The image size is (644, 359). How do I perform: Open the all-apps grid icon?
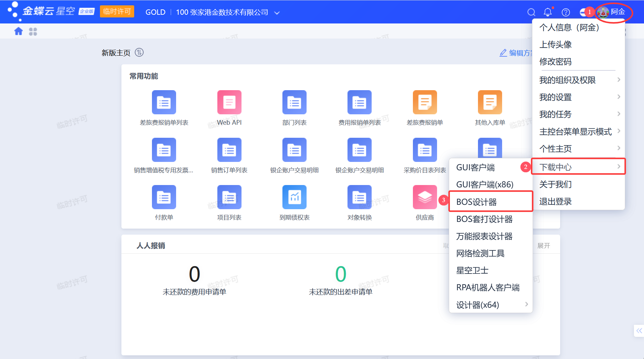coord(33,32)
